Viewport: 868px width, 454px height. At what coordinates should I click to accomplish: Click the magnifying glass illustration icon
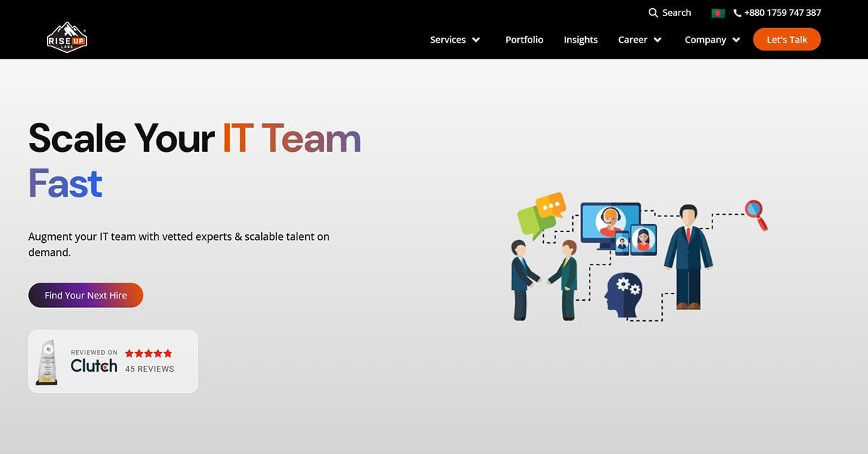pyautogui.click(x=756, y=215)
